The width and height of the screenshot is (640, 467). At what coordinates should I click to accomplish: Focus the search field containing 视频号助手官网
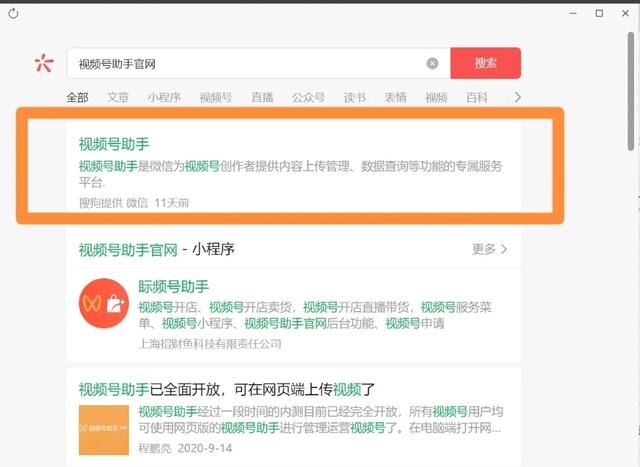259,63
